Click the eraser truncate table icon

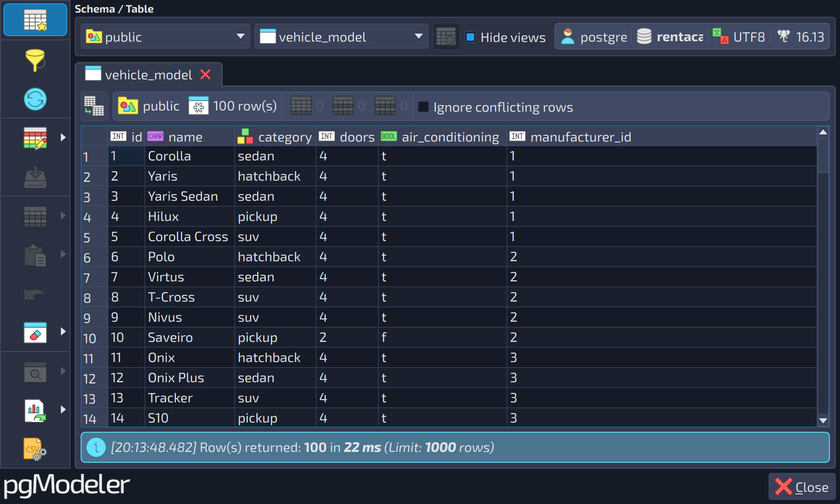tap(35, 333)
